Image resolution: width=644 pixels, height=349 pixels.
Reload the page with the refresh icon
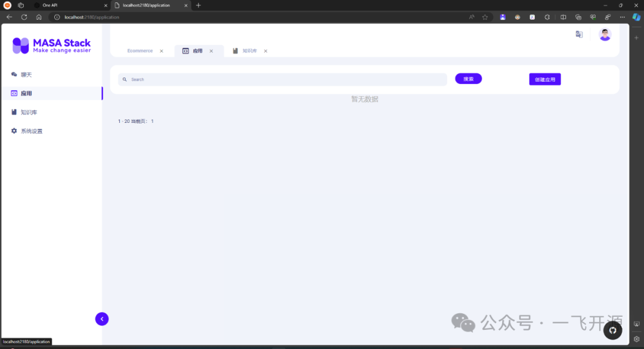coord(24,17)
